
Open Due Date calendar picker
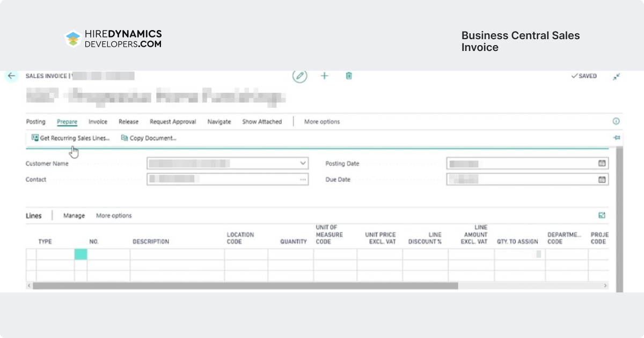tap(602, 180)
